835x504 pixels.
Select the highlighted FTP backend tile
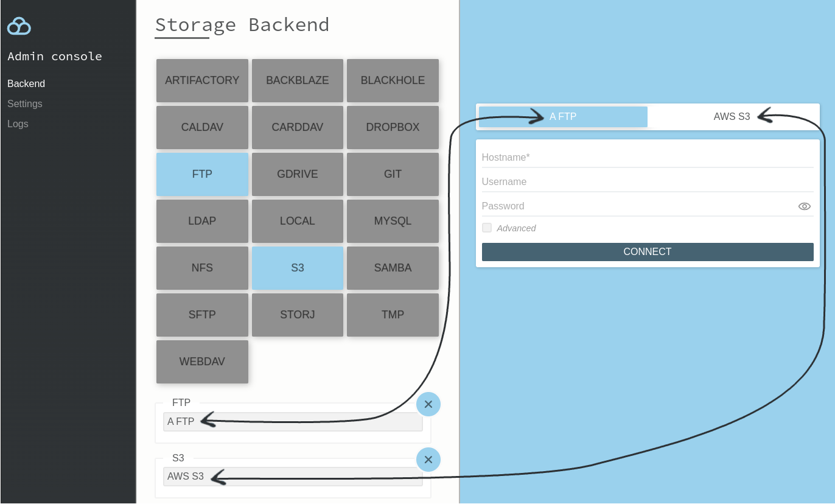point(202,174)
